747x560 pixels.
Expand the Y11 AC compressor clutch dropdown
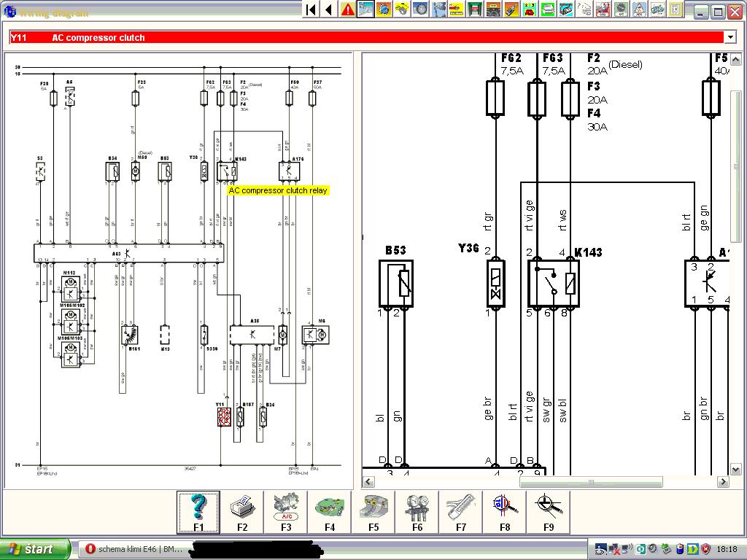point(730,37)
